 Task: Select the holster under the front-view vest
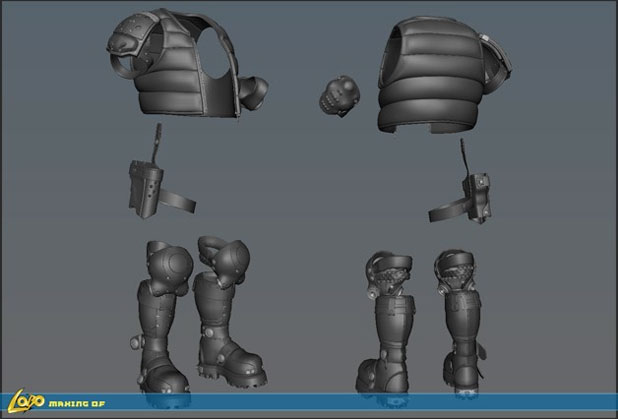161,172
